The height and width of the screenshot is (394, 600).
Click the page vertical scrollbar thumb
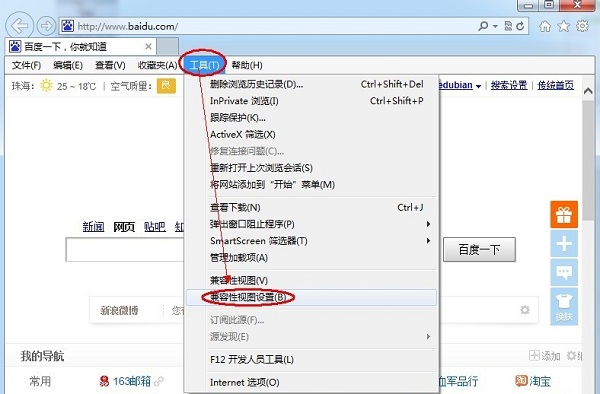coord(589,159)
